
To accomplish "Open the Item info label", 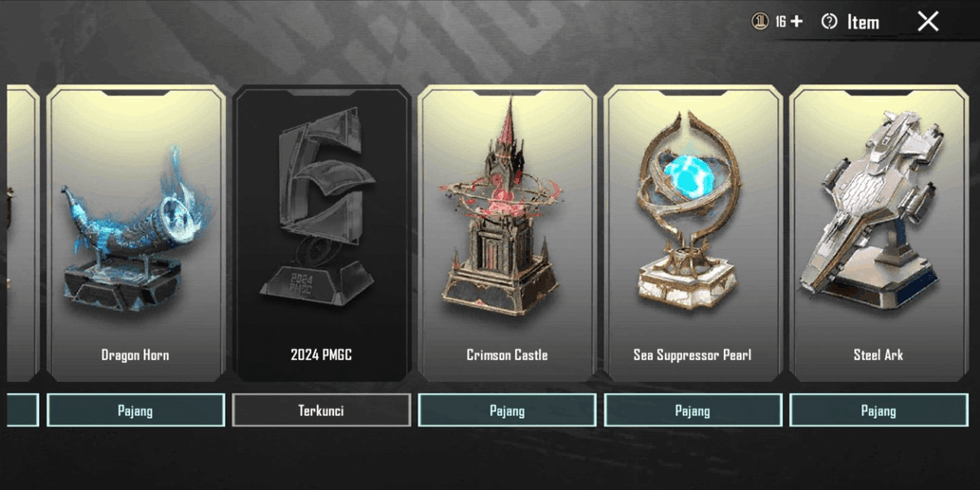I will point(863,23).
